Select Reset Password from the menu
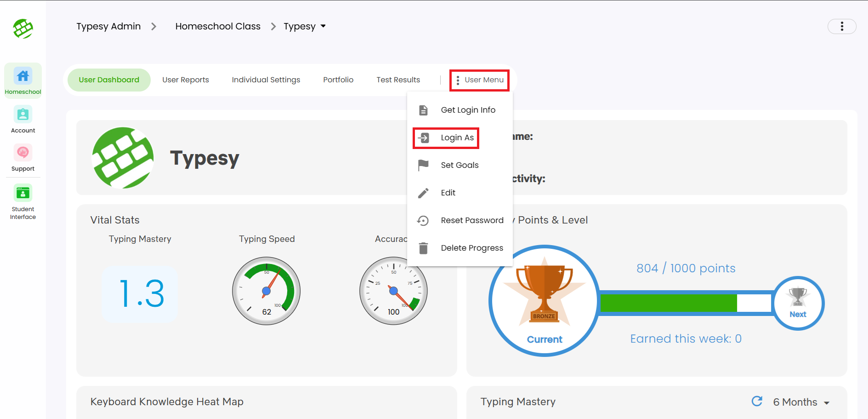 460,220
